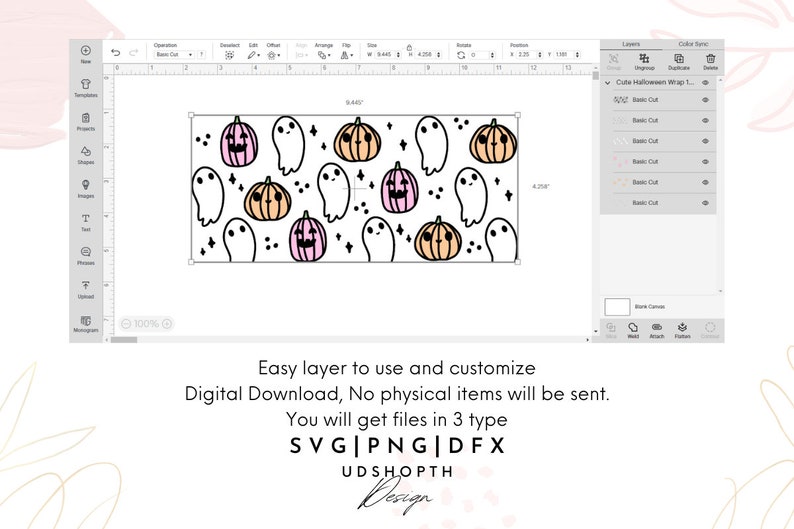Open the Operation Basic Cut dropdown
Image resolution: width=794 pixels, height=529 pixels.
174,54
